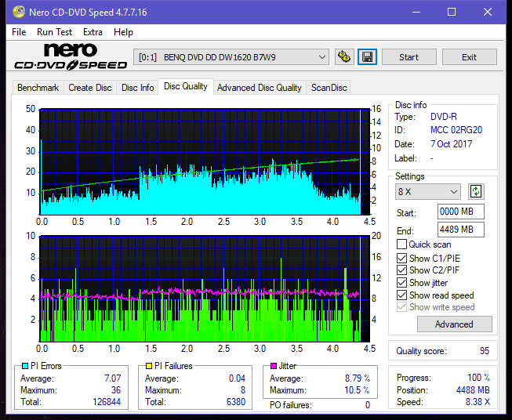Maximize the Nero CD-DVD Speed window
The image size is (512, 420).
[452, 12]
